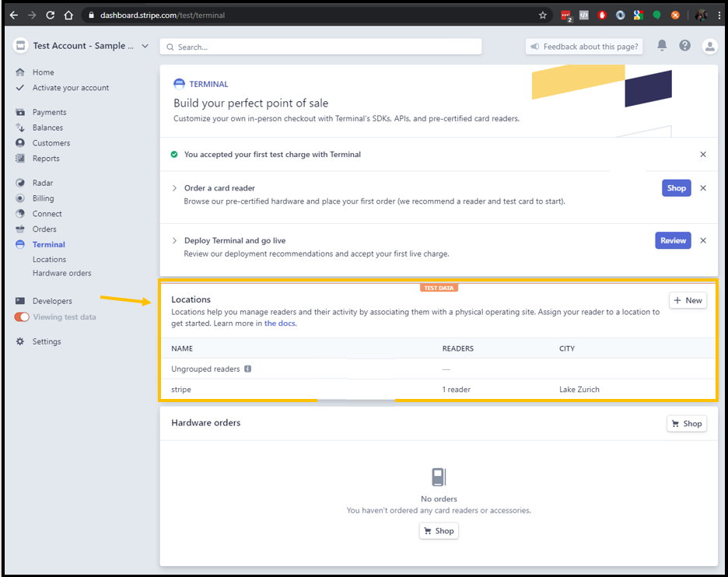
Task: Bookmark this page with the star icon
Action: [543, 16]
